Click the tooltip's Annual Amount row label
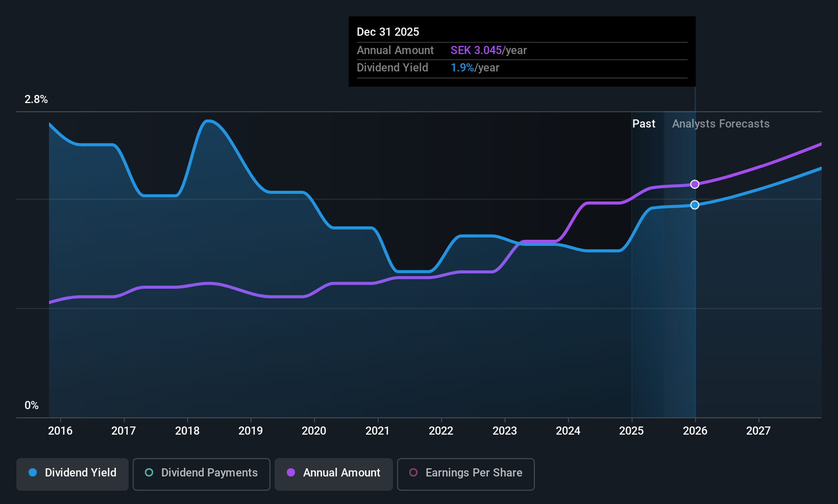Screen dimensions: 838x504 click(x=395, y=50)
